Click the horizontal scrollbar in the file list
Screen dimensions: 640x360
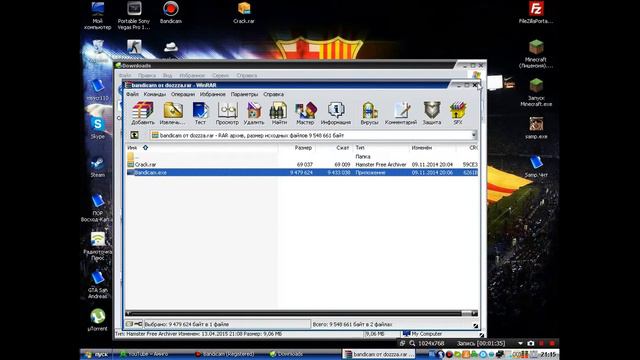pyautogui.click(x=302, y=313)
